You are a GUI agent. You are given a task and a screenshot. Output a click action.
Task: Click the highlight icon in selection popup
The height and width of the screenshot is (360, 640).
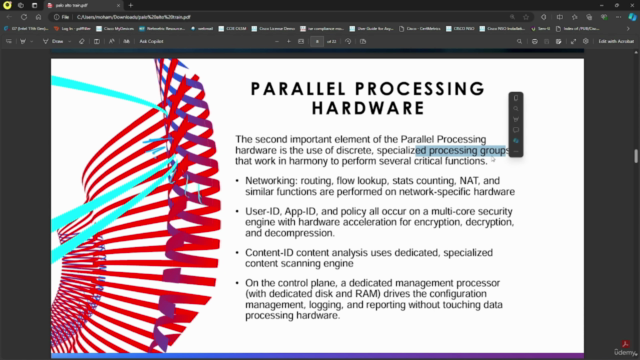click(516, 119)
